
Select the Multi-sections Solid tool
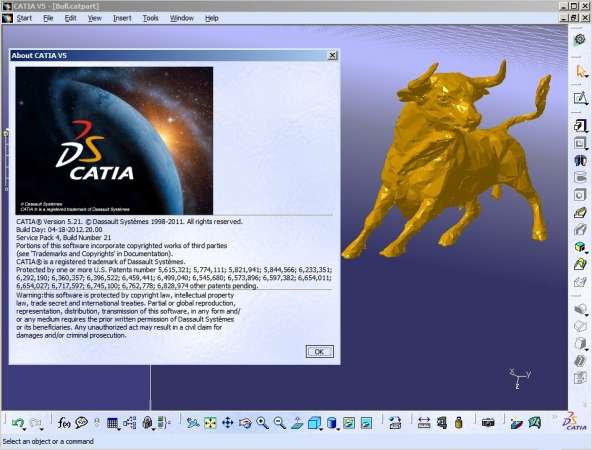pos(580,264)
